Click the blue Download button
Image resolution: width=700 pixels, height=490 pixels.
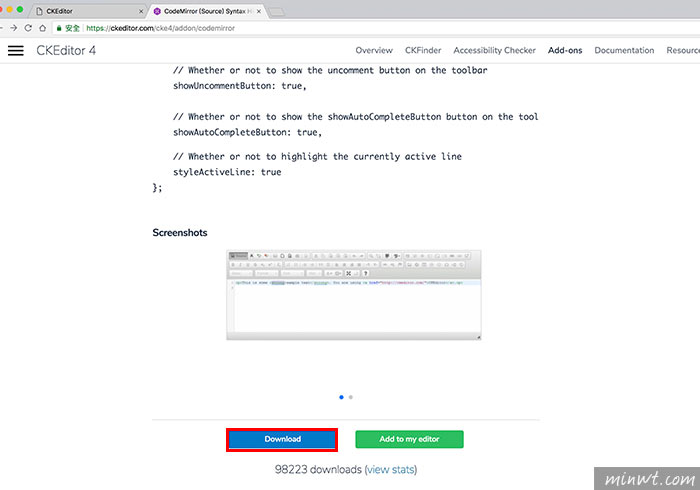tap(282, 439)
